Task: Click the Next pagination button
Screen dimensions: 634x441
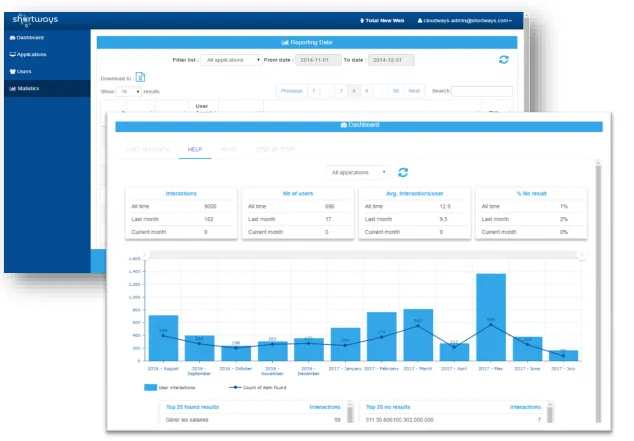Action: pyautogui.click(x=414, y=91)
